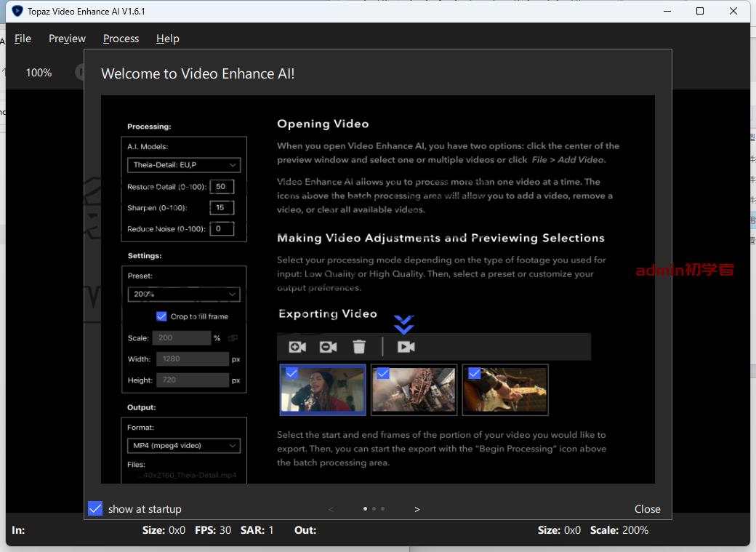Viewport: 756px width, 552px height.
Task: Click the Scale percent field
Action: click(x=182, y=337)
